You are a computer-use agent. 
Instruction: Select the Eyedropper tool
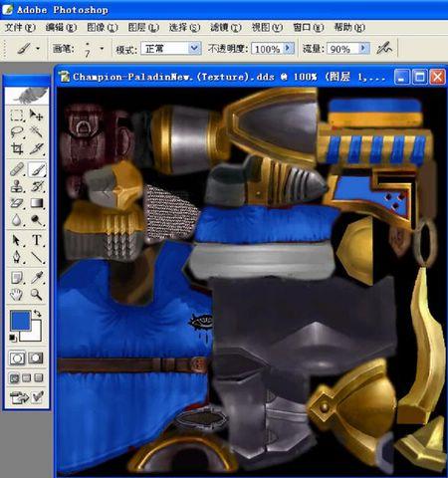37,278
